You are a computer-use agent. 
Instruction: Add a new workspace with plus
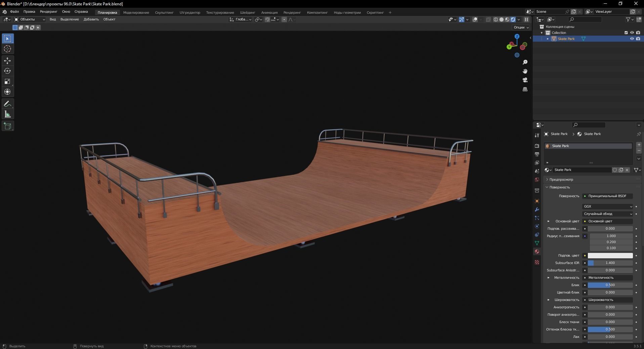point(390,12)
